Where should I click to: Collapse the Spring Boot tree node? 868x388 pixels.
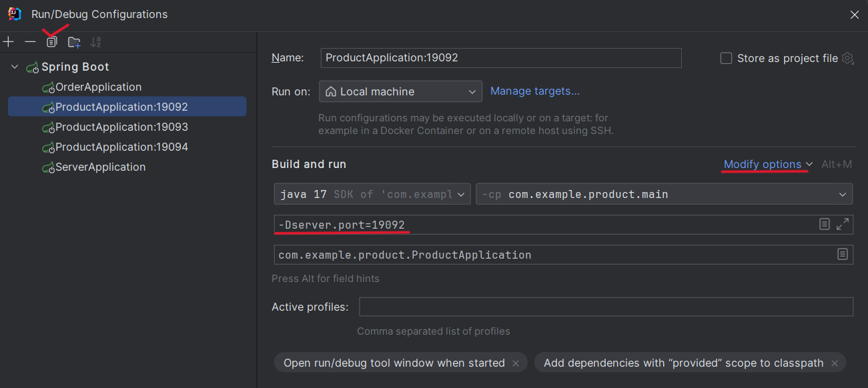pyautogui.click(x=15, y=67)
